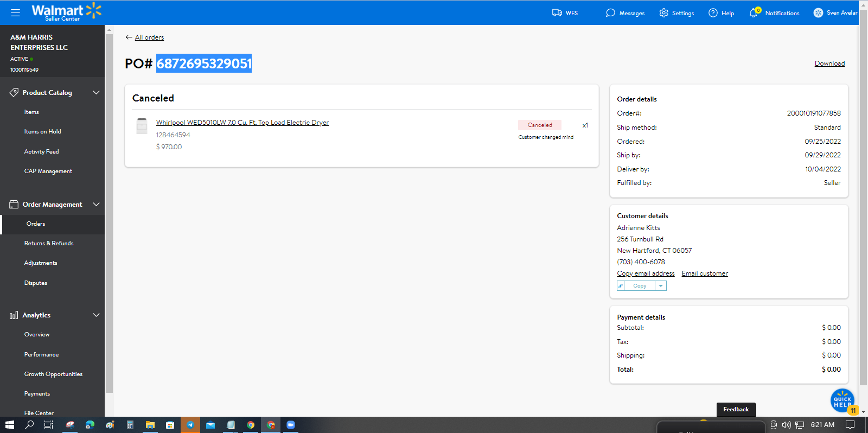The image size is (868, 433).
Task: Open the Mail app from the taskbar
Action: pos(210,425)
